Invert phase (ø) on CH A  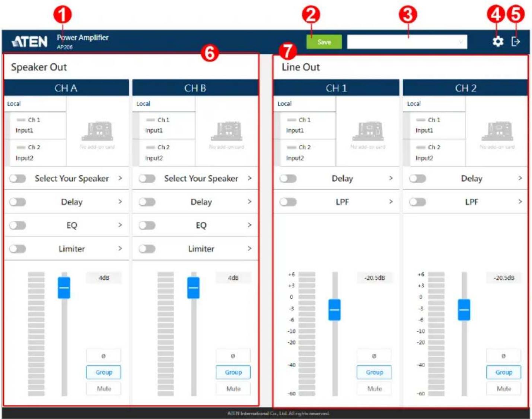click(103, 356)
